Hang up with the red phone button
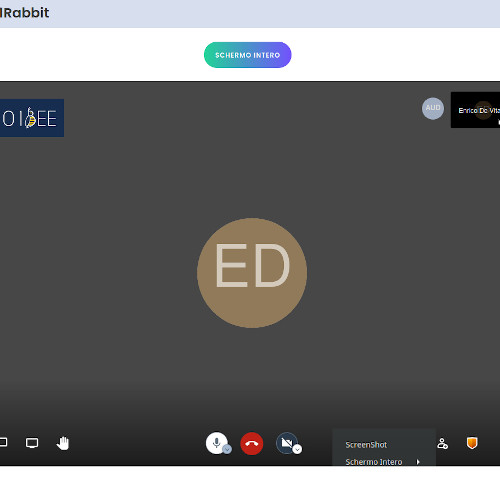Viewport: 500px width, 500px height. coord(252,444)
